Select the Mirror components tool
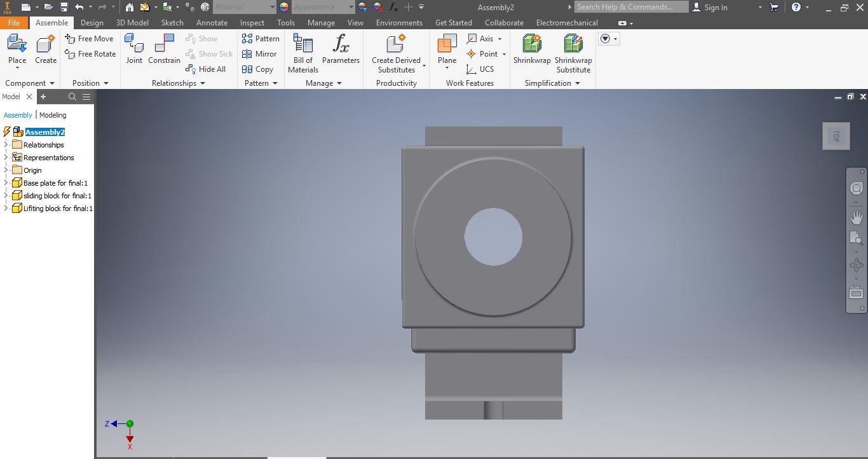The image size is (868, 459). tap(259, 54)
